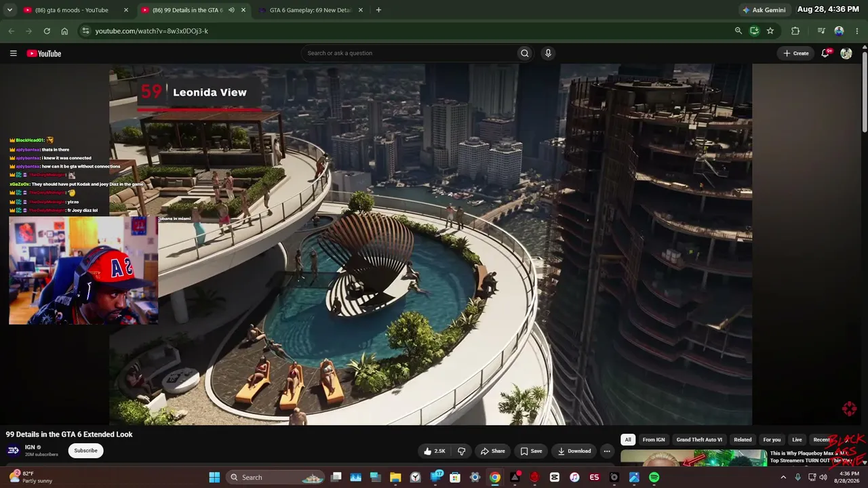The width and height of the screenshot is (868, 488).
Task: Open the weather widget showing 82°F
Action: [31, 477]
